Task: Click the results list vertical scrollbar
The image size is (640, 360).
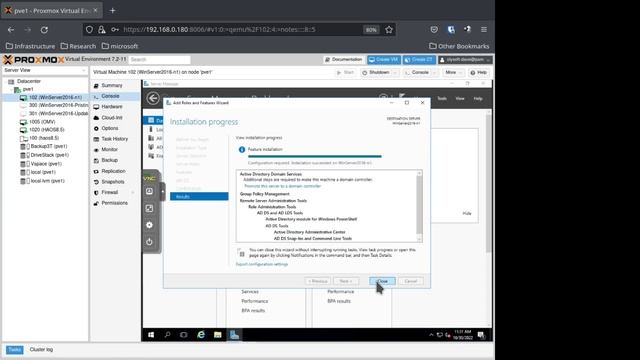Action: [419, 206]
